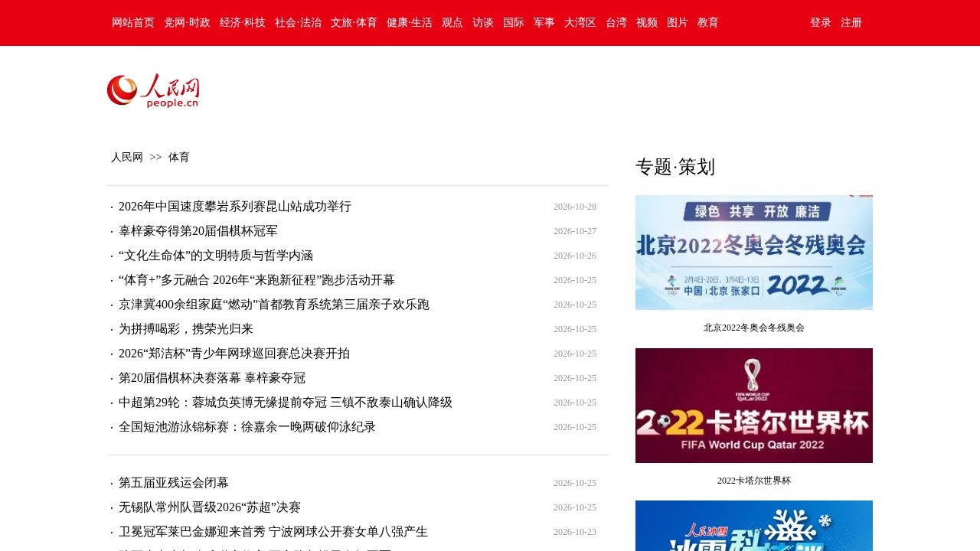Open the 大湾区 nav item
Image resolution: width=980 pixels, height=551 pixels.
580,23
